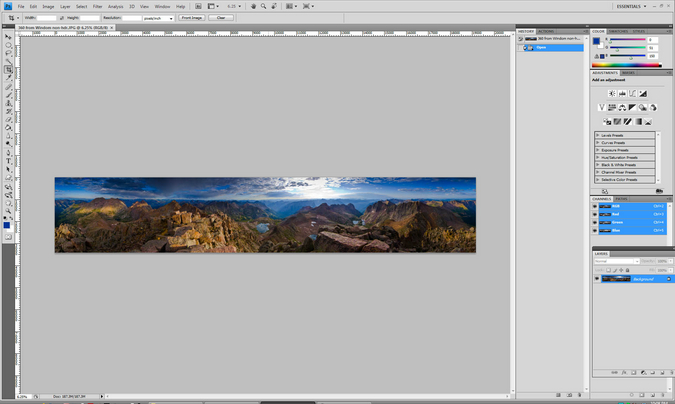Toggle lock position in Layers panel
The height and width of the screenshot is (404, 675).
pyautogui.click(x=621, y=270)
